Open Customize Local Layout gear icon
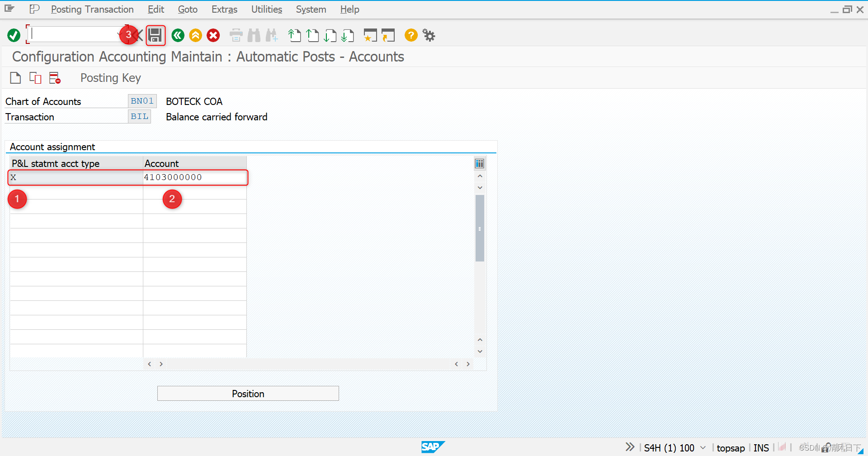 [x=429, y=35]
